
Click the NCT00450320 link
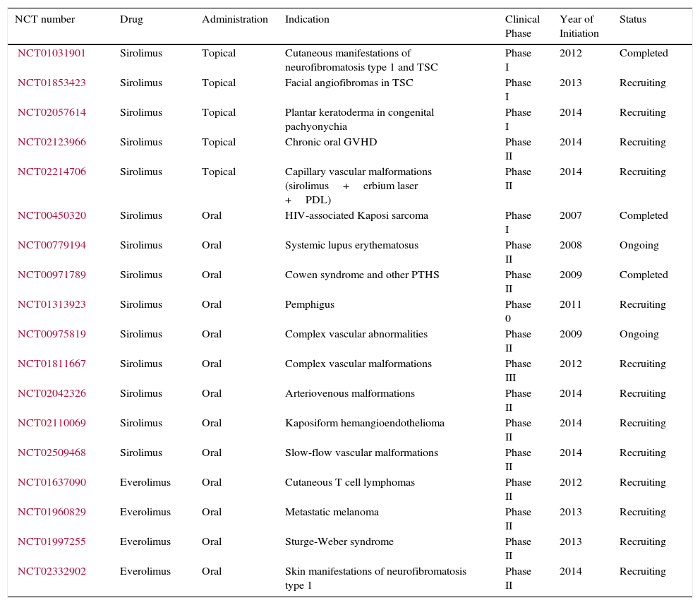coord(52,215)
